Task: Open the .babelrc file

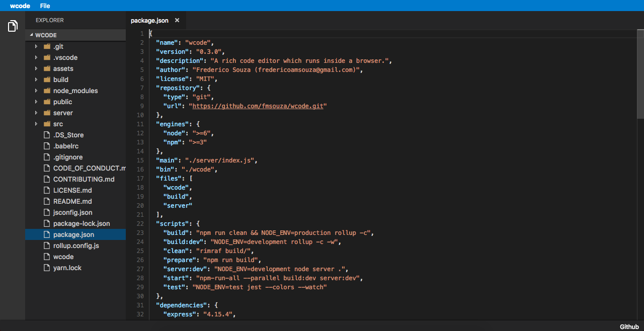Action: pyautogui.click(x=75, y=146)
